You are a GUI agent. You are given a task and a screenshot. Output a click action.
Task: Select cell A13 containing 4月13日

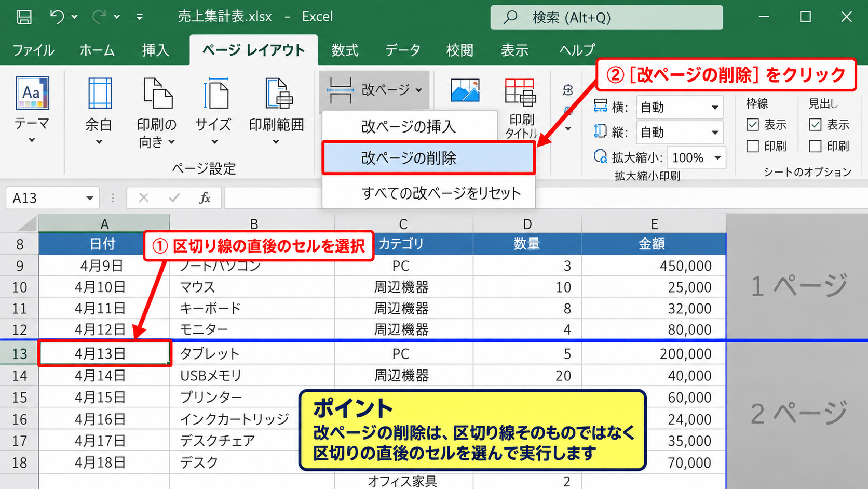[x=104, y=354]
